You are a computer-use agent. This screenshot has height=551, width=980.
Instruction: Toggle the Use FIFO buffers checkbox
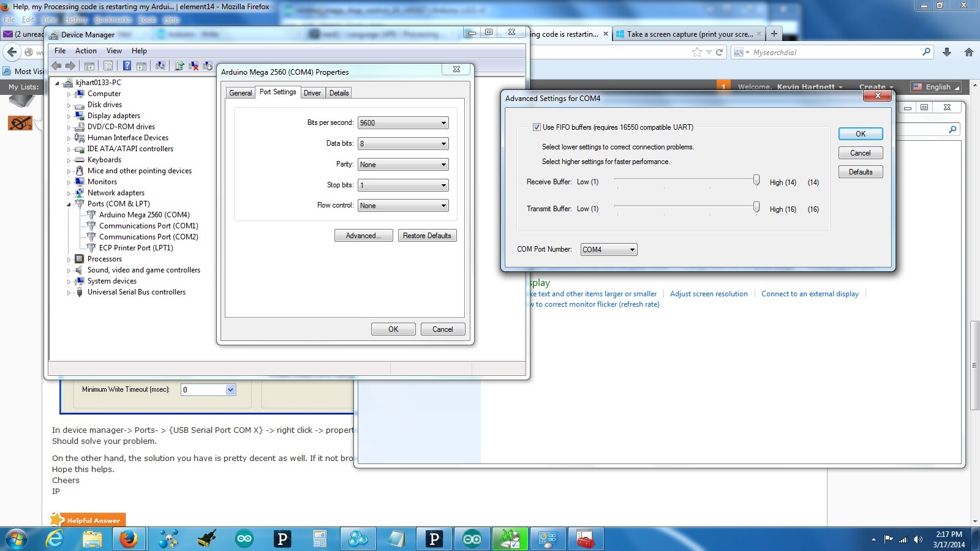click(x=537, y=127)
